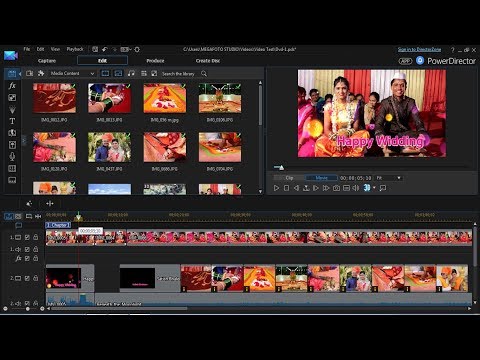The height and width of the screenshot is (360, 480).
Task: Click the preview seek slider handle
Action: tap(281, 167)
